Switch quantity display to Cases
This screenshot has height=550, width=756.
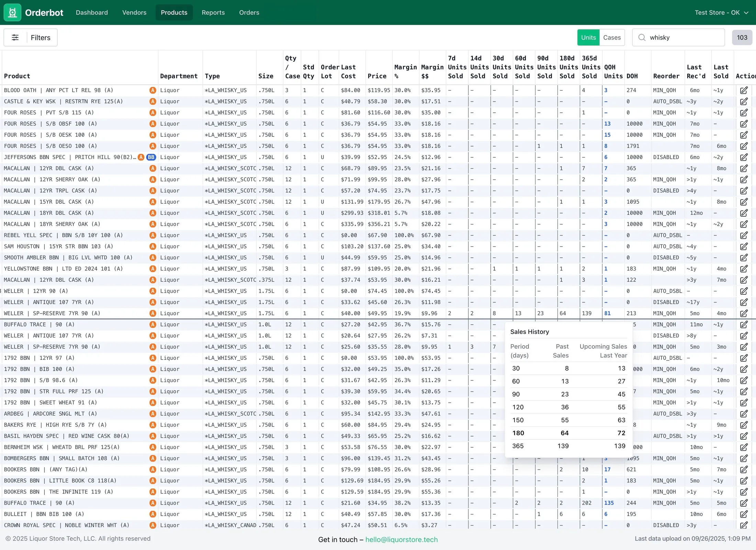(x=612, y=37)
